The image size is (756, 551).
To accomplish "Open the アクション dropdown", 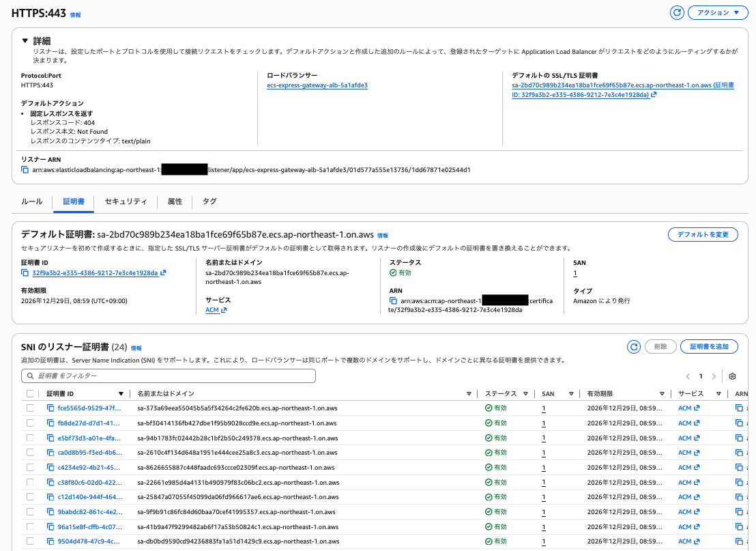I will click(718, 12).
